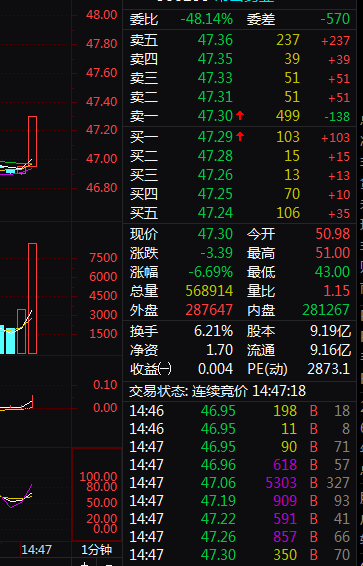Select the tallest red volume bar
The image size is (363, 566).
32,299
